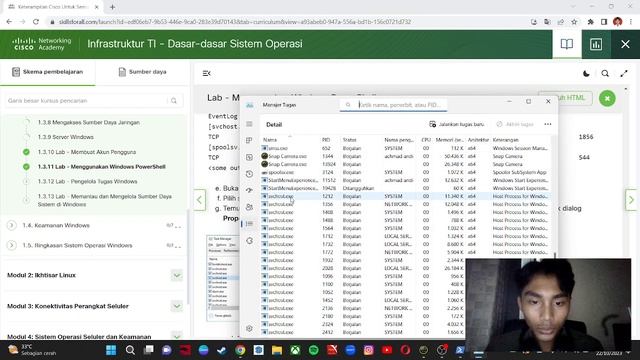Go to next page with right arrow
Screen dimensions: 640x360
(631, 200)
